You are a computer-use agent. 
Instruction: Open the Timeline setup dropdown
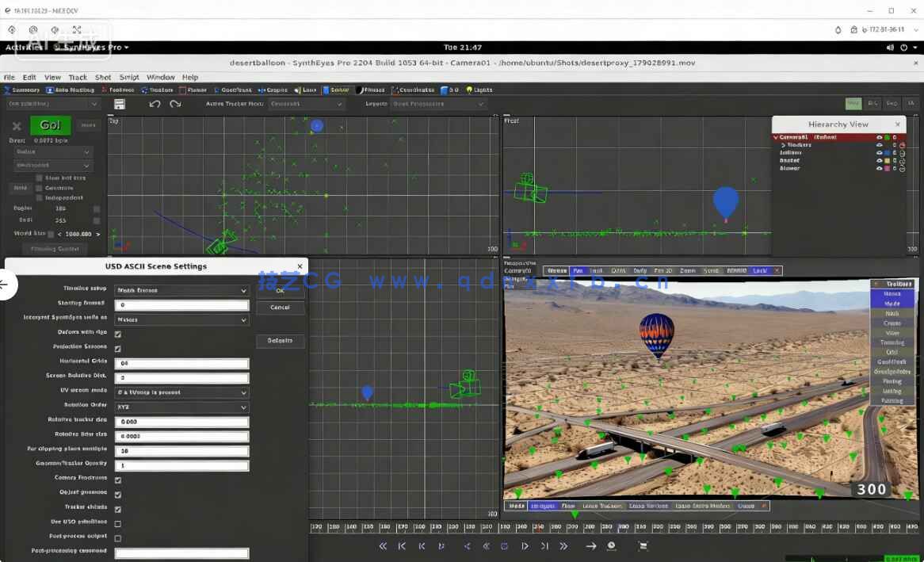tap(181, 290)
